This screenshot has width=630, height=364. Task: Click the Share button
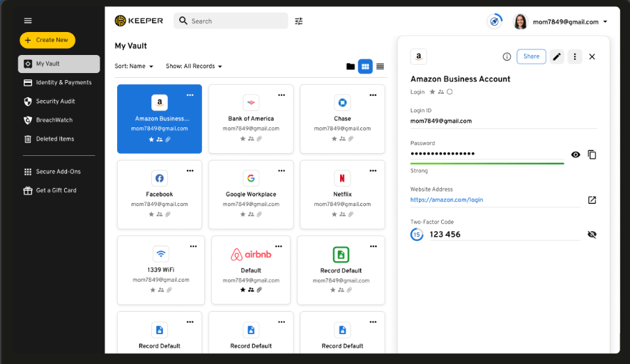[531, 56]
